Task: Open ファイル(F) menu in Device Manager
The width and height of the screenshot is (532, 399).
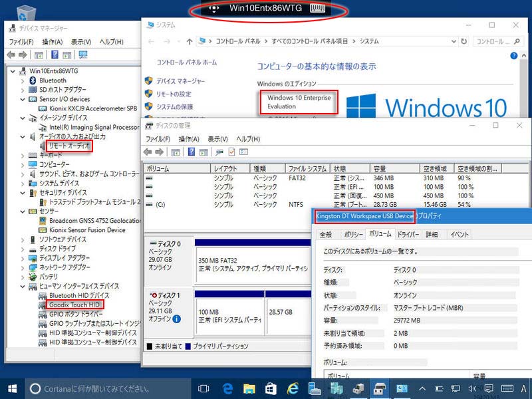Action: click(x=21, y=42)
